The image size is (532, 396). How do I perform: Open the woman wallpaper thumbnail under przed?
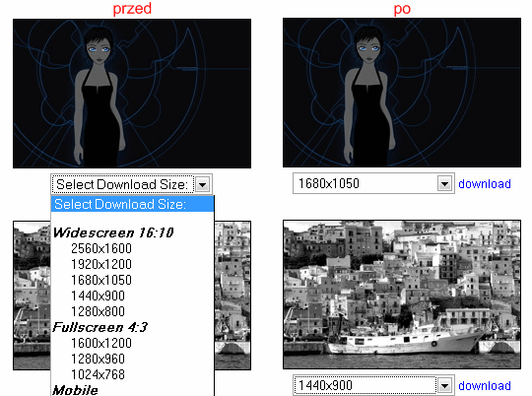(x=132, y=94)
